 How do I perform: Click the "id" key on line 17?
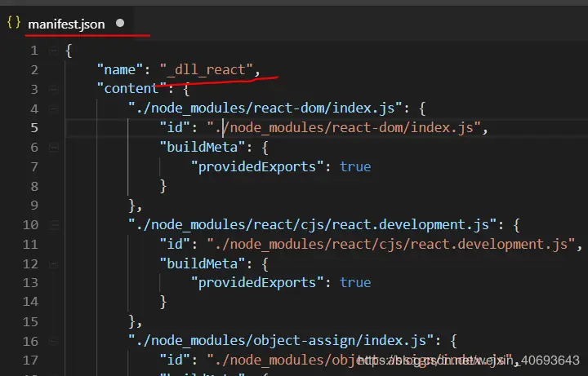tap(175, 361)
